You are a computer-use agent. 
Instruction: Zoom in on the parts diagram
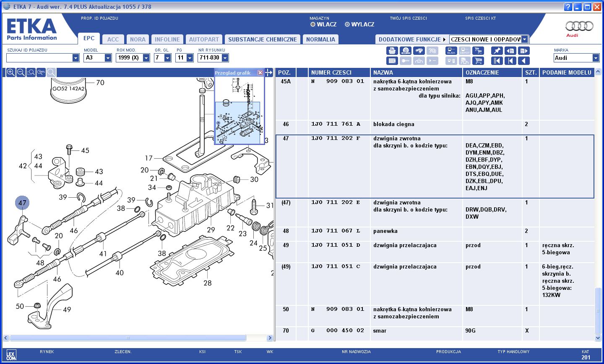click(11, 72)
